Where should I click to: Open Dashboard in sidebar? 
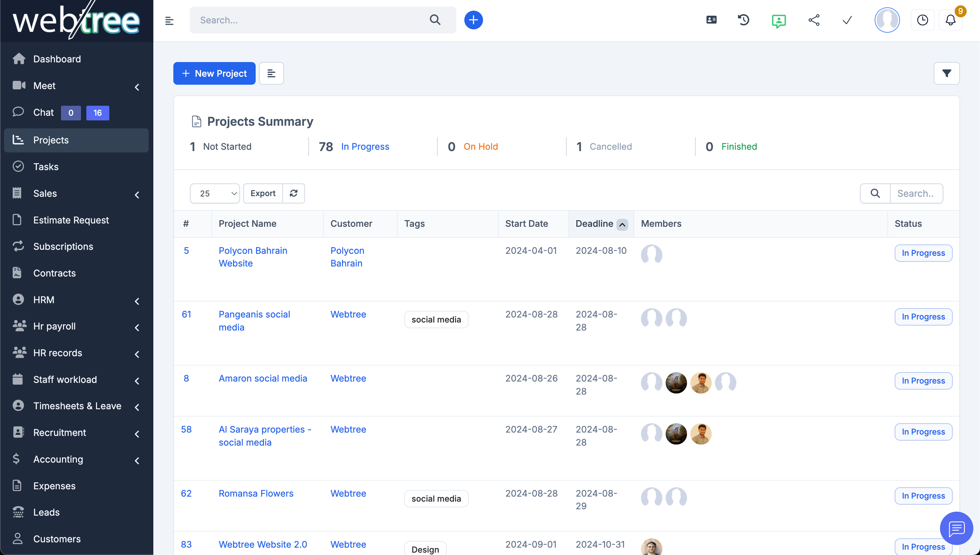(76, 59)
